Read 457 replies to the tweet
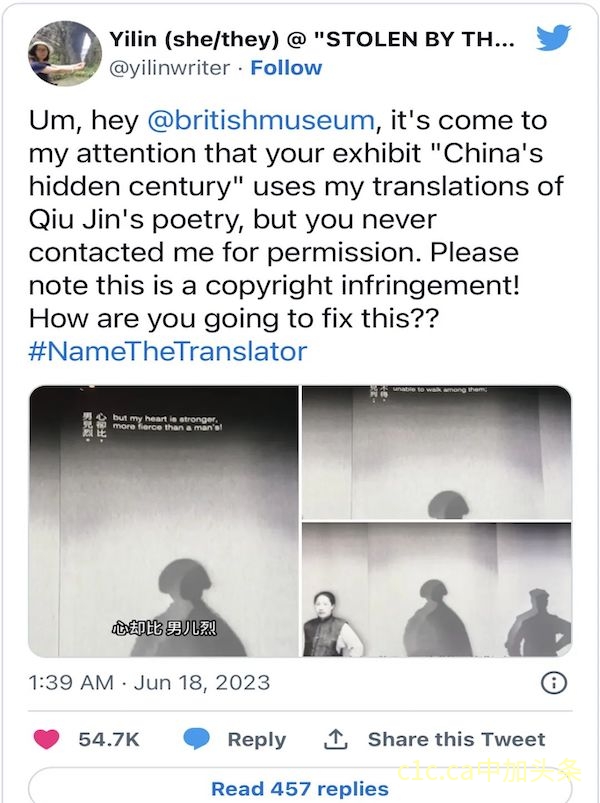The image size is (600, 803). (300, 788)
